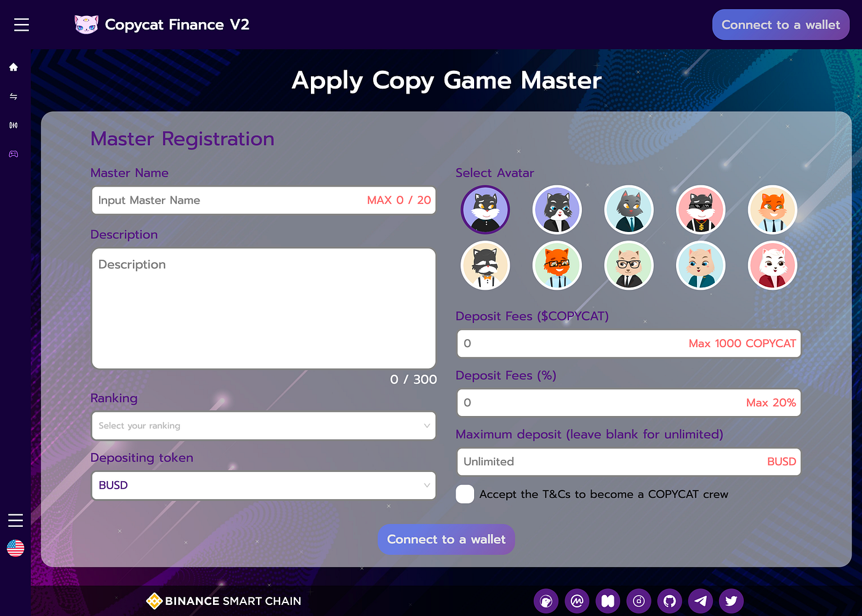Open the lower sidebar hamburger menu
862x616 pixels.
15,521
